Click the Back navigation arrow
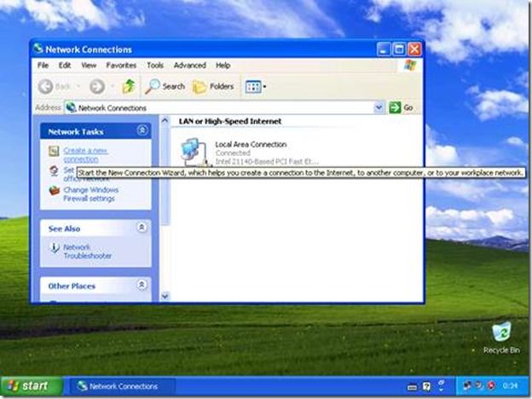 click(x=45, y=86)
